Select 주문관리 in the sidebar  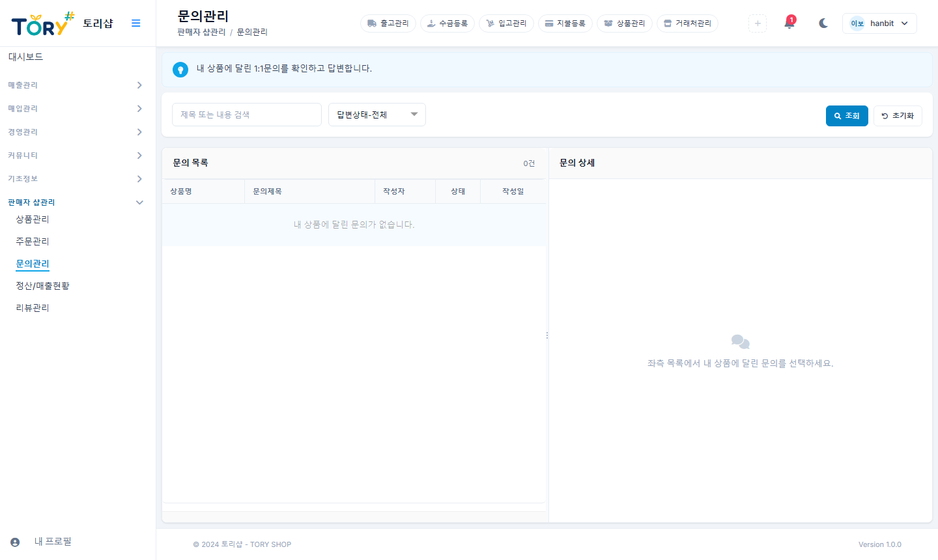tap(33, 242)
